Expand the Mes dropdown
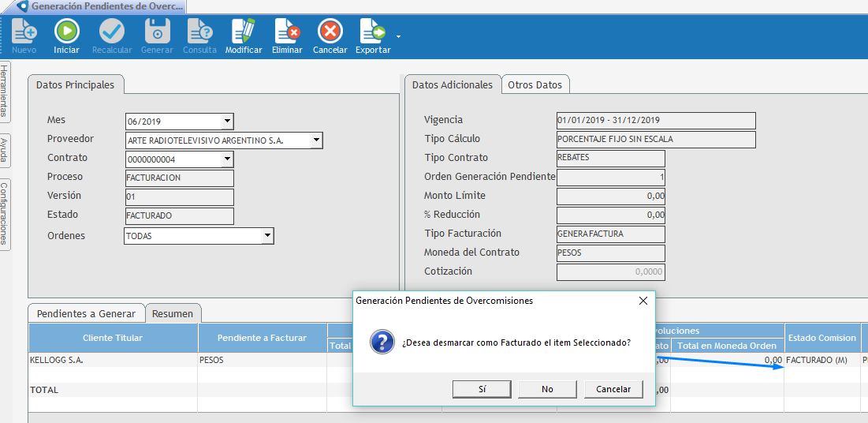This screenshot has width=868, height=423. tap(227, 122)
